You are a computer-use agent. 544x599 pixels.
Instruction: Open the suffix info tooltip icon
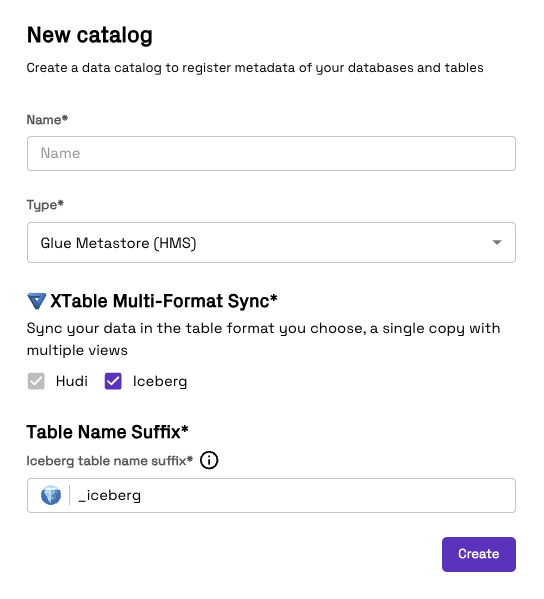[209, 460]
